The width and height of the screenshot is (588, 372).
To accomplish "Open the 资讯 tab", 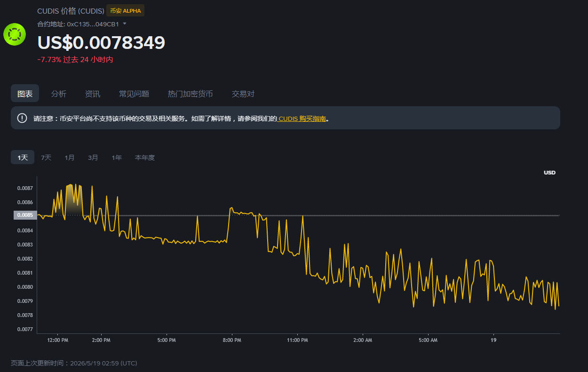I will click(x=93, y=94).
